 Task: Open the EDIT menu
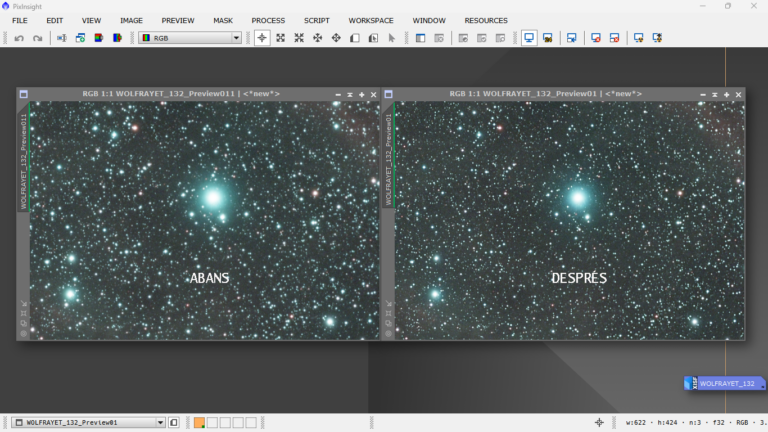(54, 21)
